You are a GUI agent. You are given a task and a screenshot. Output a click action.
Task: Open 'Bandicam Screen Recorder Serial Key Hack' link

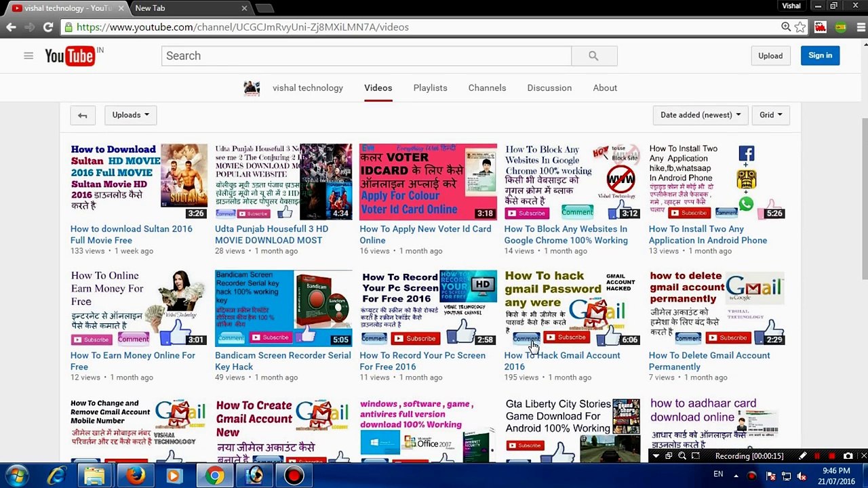click(x=283, y=361)
